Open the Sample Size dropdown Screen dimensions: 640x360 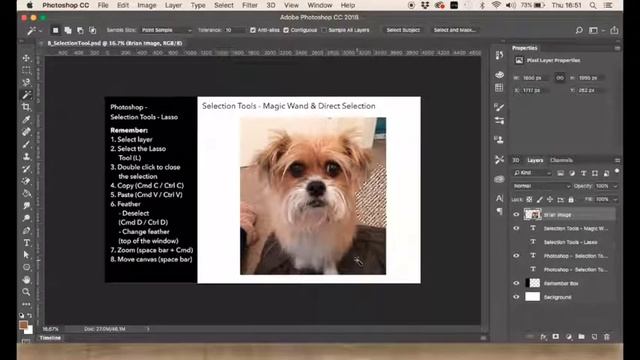(166, 30)
